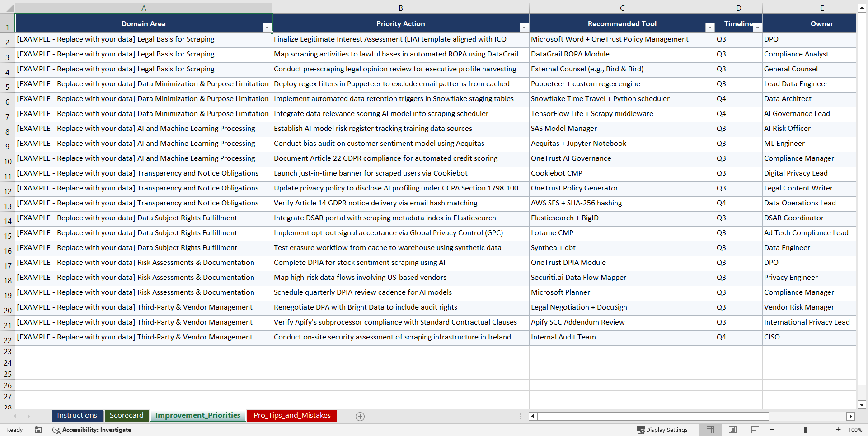
Task: Select the Owner column header
Action: click(x=822, y=8)
